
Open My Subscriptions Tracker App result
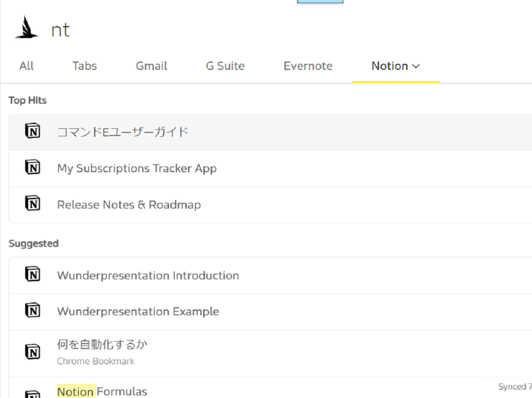[x=270, y=169]
